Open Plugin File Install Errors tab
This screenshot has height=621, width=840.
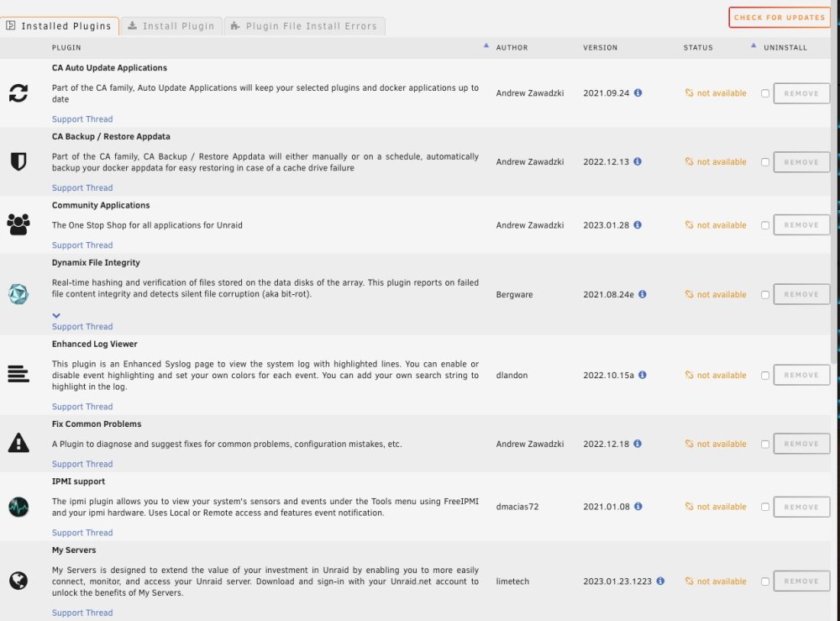[304, 26]
